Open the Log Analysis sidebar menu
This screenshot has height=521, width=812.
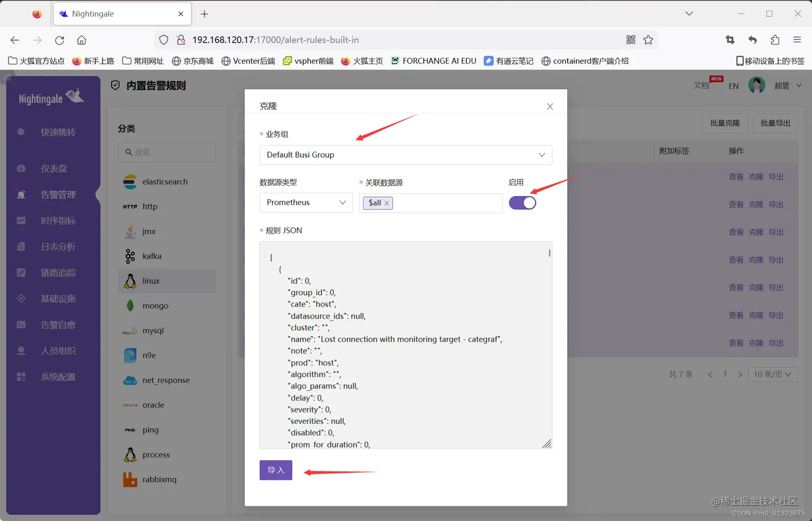click(53, 247)
